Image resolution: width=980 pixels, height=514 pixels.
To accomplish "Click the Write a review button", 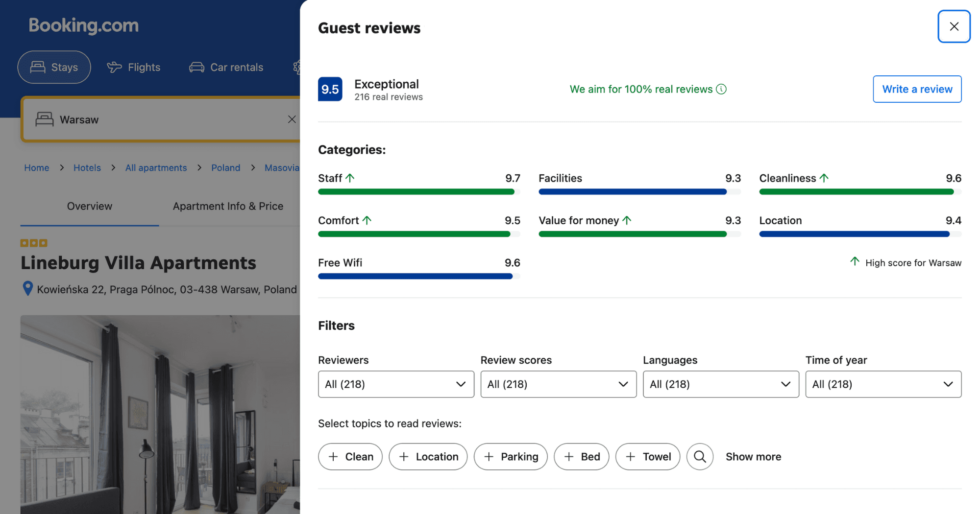I will (x=916, y=89).
